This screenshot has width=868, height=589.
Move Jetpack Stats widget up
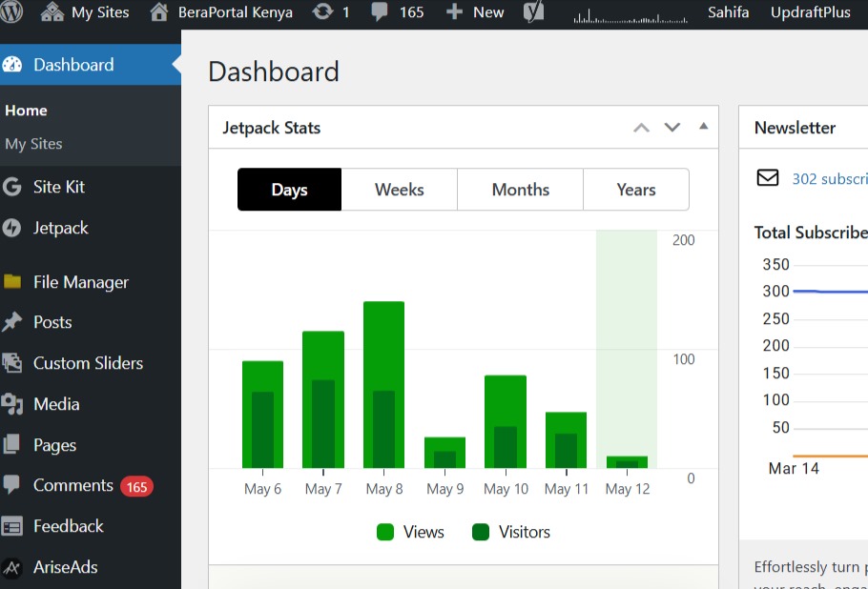point(641,128)
